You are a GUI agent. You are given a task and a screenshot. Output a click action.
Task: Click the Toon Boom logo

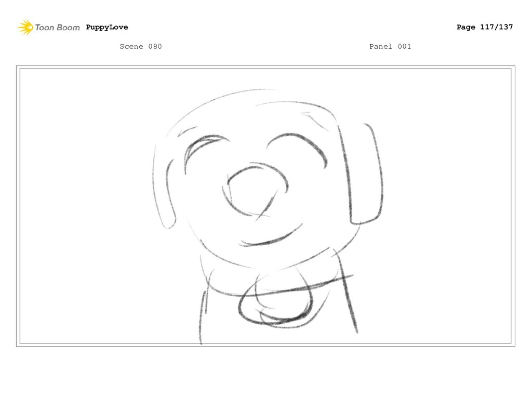[x=49, y=28]
